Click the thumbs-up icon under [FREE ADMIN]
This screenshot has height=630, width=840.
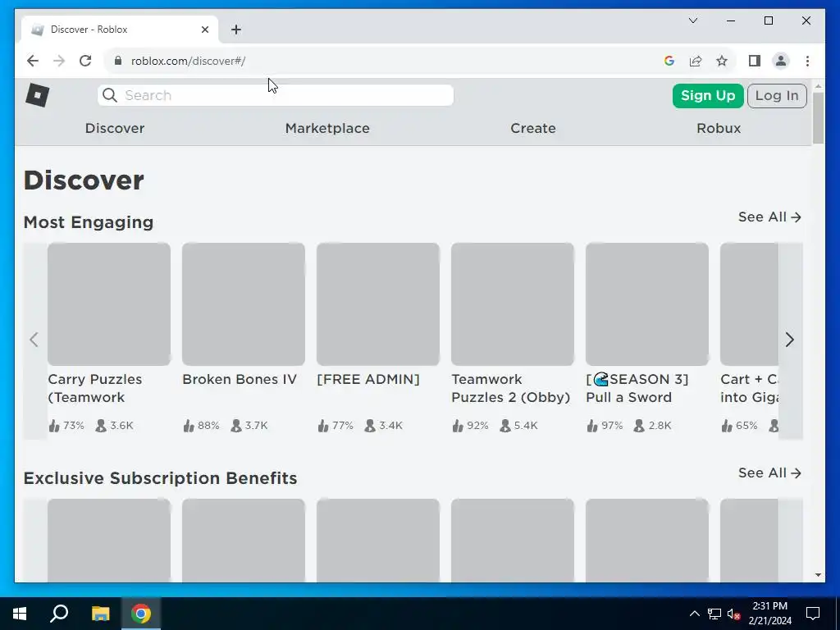[323, 426]
